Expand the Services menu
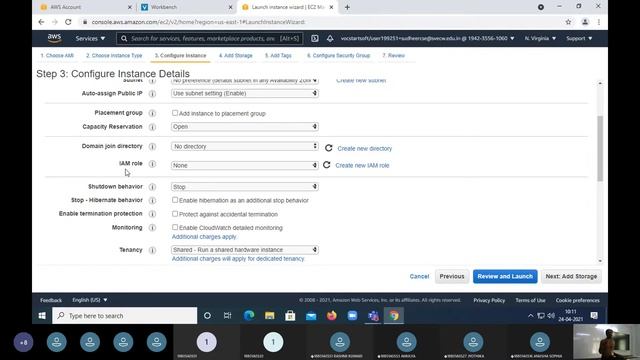640x360 pixels. 90,38
